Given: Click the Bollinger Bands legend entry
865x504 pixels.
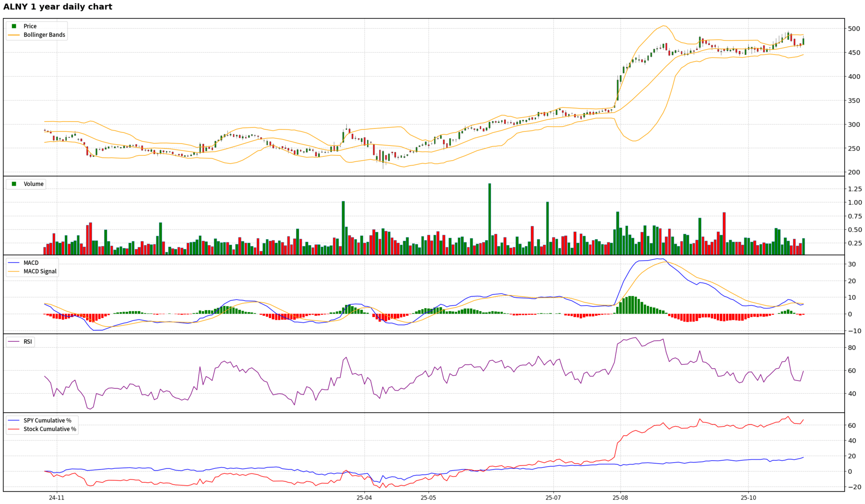Looking at the screenshot, I should [x=44, y=35].
